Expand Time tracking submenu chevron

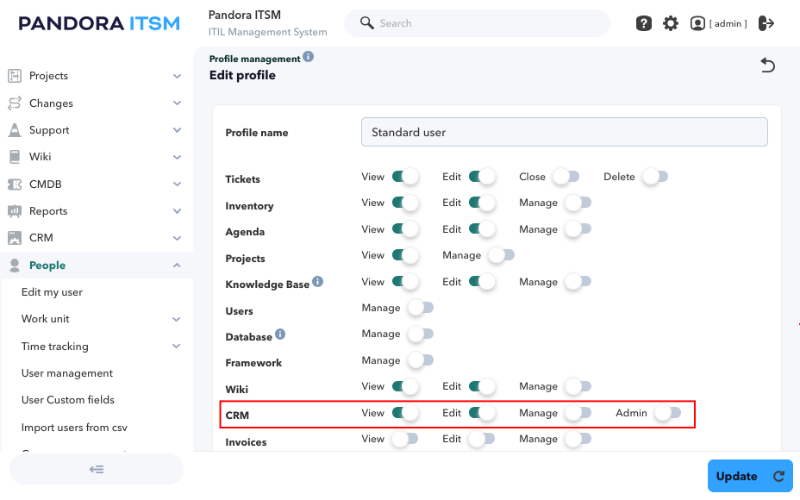pos(177,346)
